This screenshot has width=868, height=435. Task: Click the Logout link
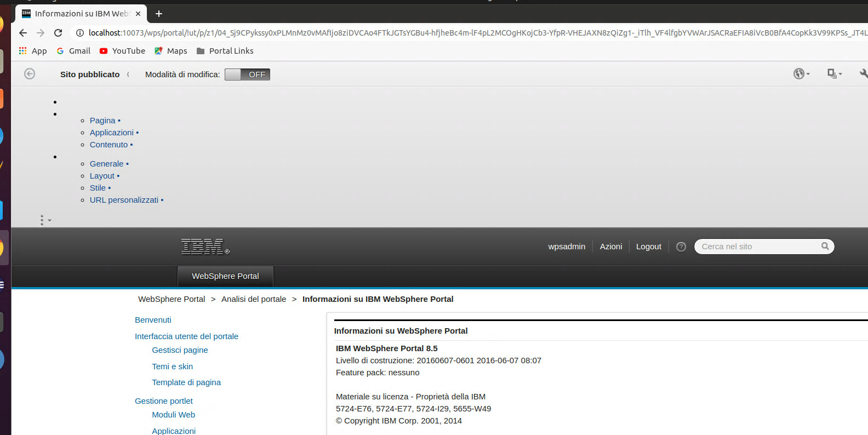pos(649,247)
